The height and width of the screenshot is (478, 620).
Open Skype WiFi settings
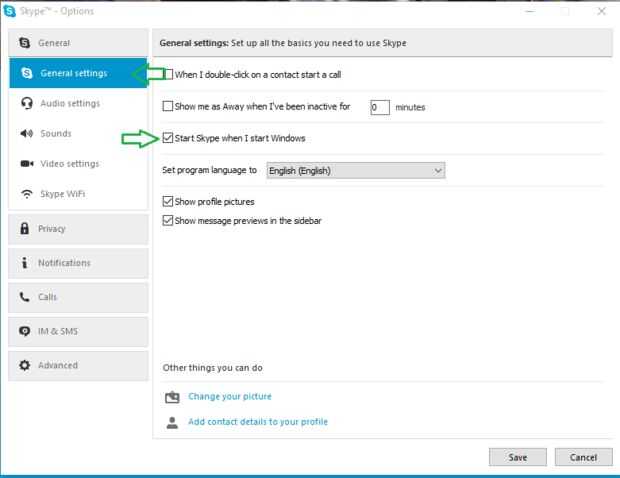tap(78, 194)
